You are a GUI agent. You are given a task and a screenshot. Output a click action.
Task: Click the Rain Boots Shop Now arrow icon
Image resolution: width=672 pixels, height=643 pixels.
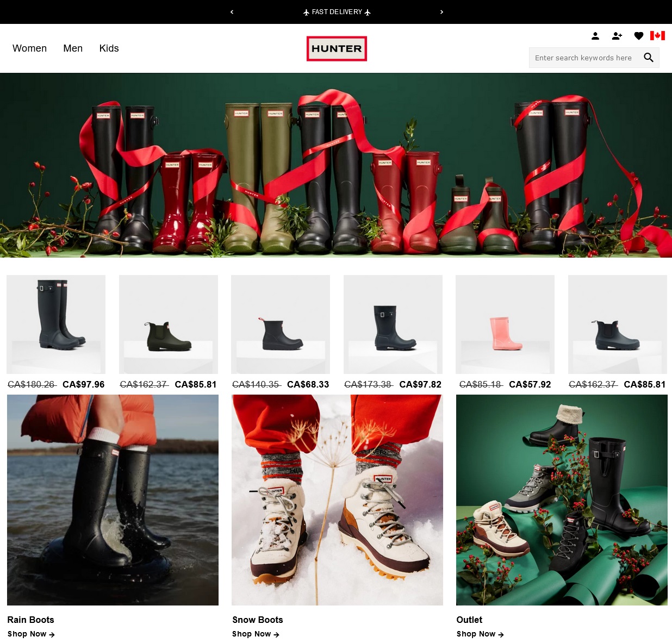pos(52,634)
